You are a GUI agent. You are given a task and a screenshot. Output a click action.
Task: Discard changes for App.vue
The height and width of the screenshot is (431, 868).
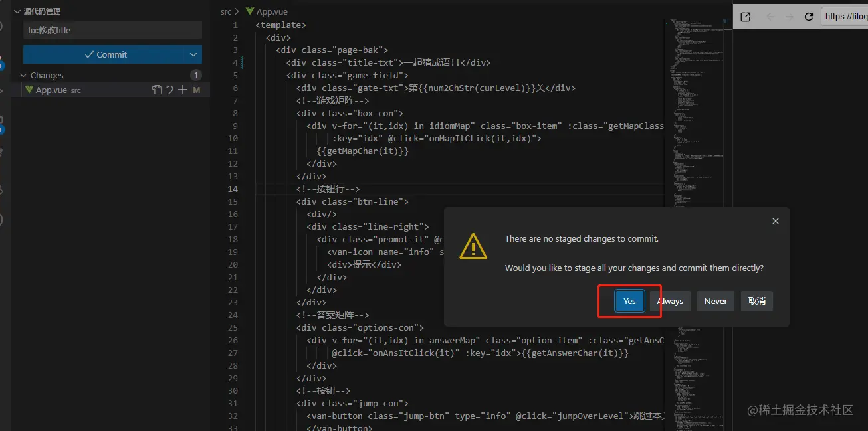point(170,90)
